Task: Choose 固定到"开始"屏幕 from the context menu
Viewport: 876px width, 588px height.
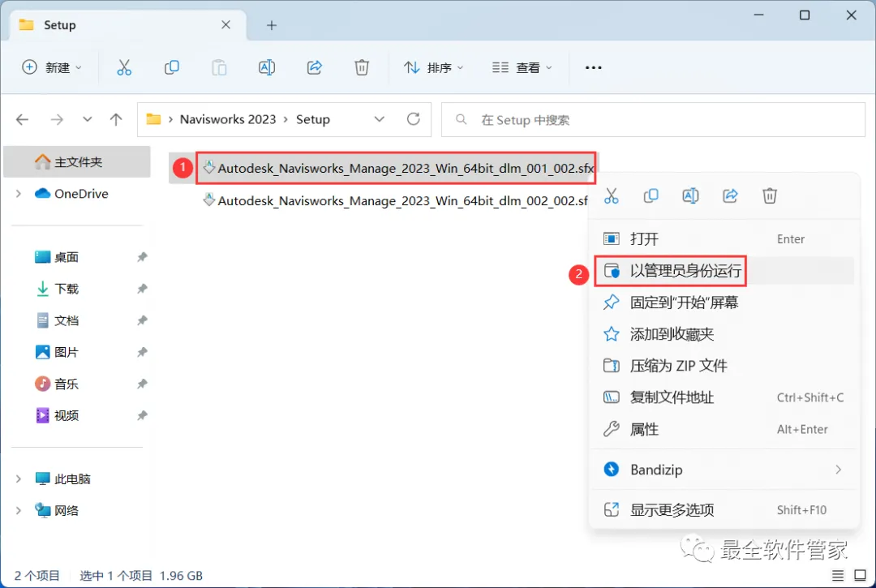Action: (x=724, y=303)
